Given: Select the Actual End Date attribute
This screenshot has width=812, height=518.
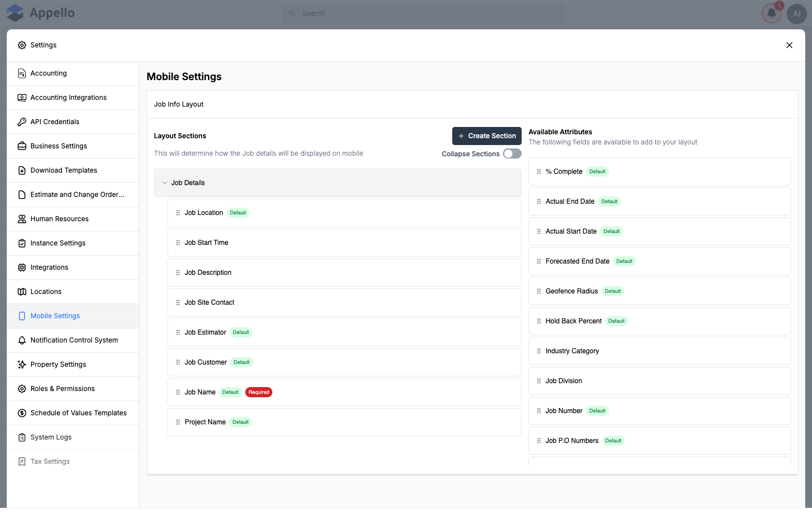Looking at the screenshot, I should (x=660, y=201).
